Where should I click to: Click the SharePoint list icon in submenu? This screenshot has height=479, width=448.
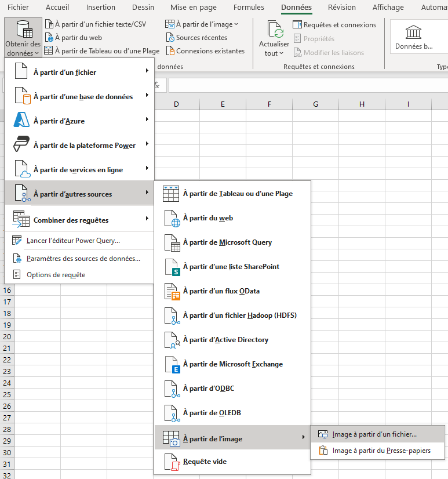pos(172,267)
